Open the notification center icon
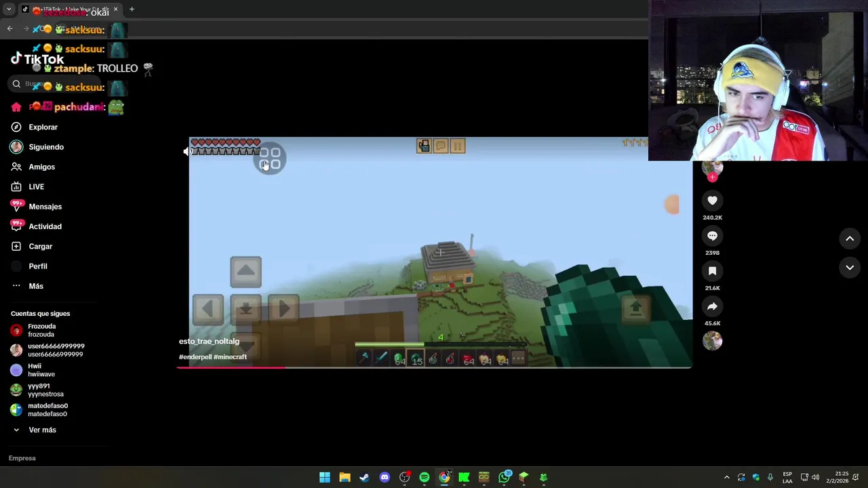 (857, 477)
